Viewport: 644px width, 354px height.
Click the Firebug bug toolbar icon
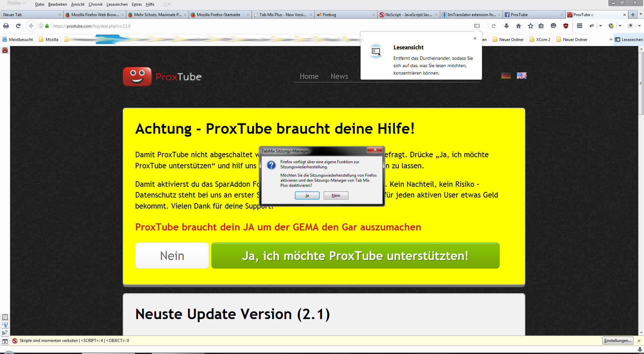[x=592, y=26]
